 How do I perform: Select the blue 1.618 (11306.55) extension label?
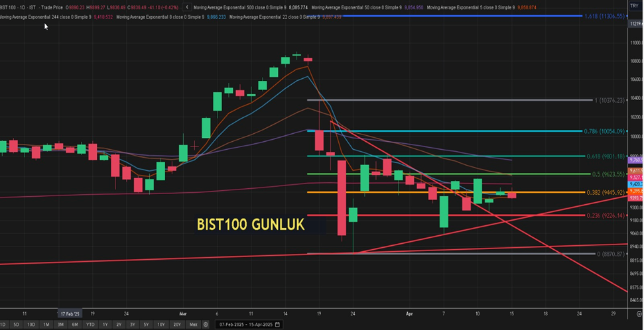(x=604, y=16)
